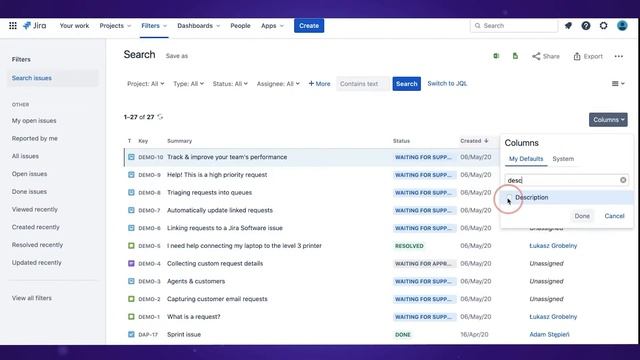Open the DEMO-6 issue key
Viewport: 640px width, 360px height.
[149, 228]
